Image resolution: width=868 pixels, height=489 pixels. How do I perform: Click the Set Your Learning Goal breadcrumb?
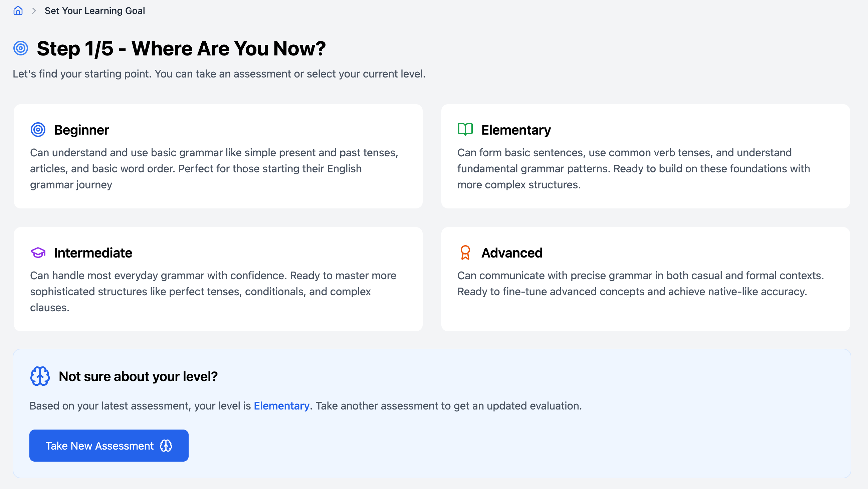[95, 11]
